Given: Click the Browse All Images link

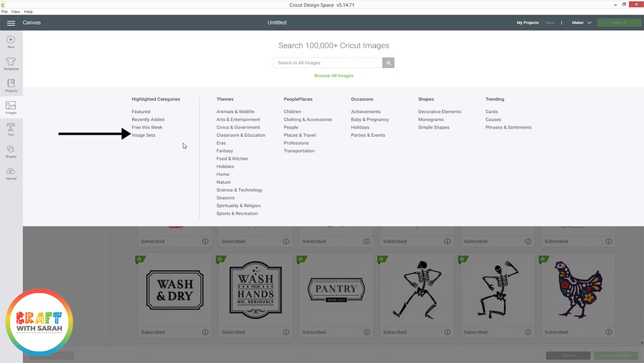Looking at the screenshot, I should point(334,75).
